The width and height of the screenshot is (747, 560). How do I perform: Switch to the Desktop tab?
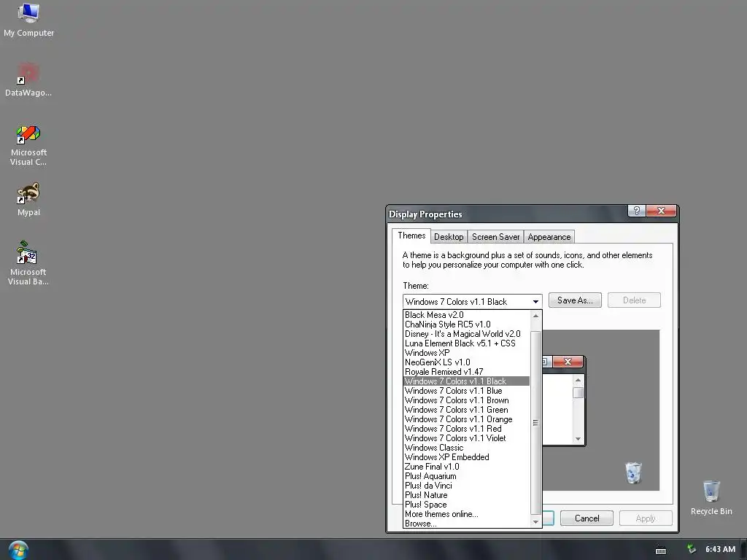[x=449, y=237]
